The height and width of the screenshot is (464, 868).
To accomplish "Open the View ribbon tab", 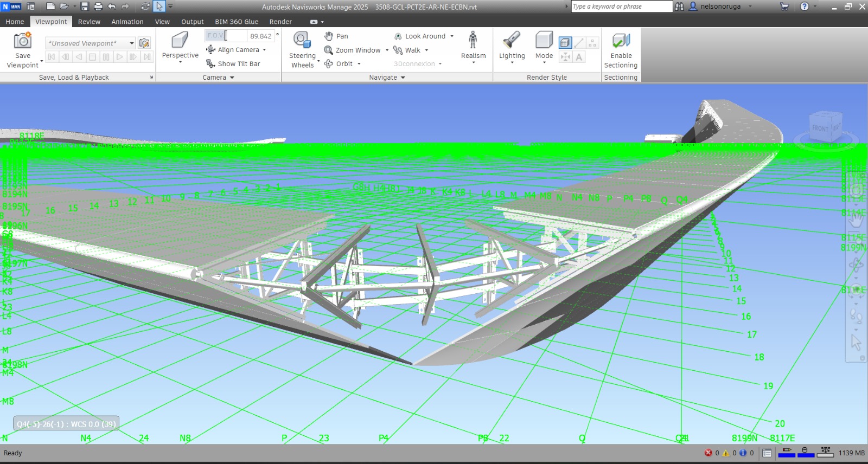I will pyautogui.click(x=162, y=22).
